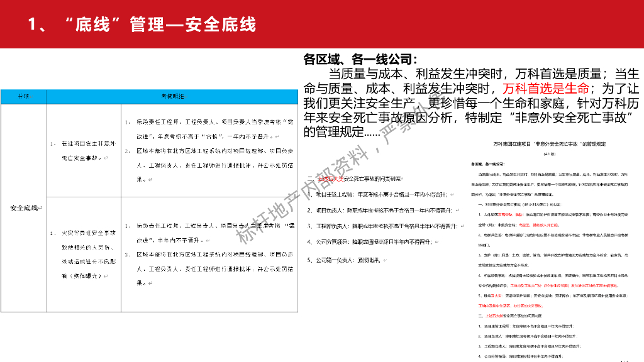This screenshot has height=362, width=644.
Task: Click the red text 万科首选是生命
Action: (x=546, y=88)
